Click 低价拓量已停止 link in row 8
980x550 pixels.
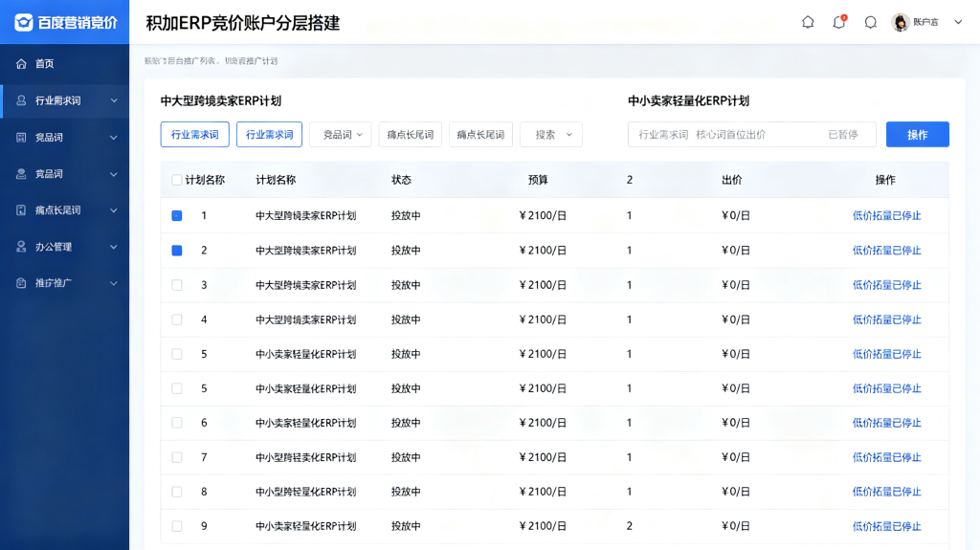[x=887, y=492]
